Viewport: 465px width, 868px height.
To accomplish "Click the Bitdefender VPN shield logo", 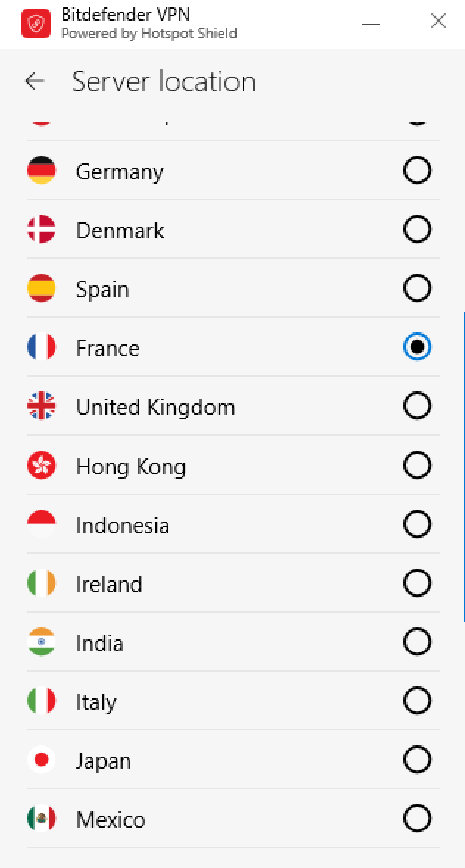I will coord(36,24).
